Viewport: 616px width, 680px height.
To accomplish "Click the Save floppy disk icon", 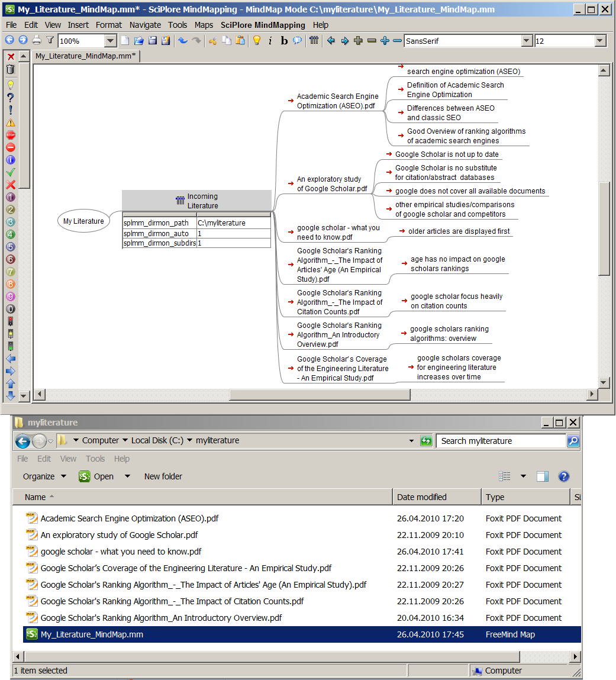I will (153, 41).
